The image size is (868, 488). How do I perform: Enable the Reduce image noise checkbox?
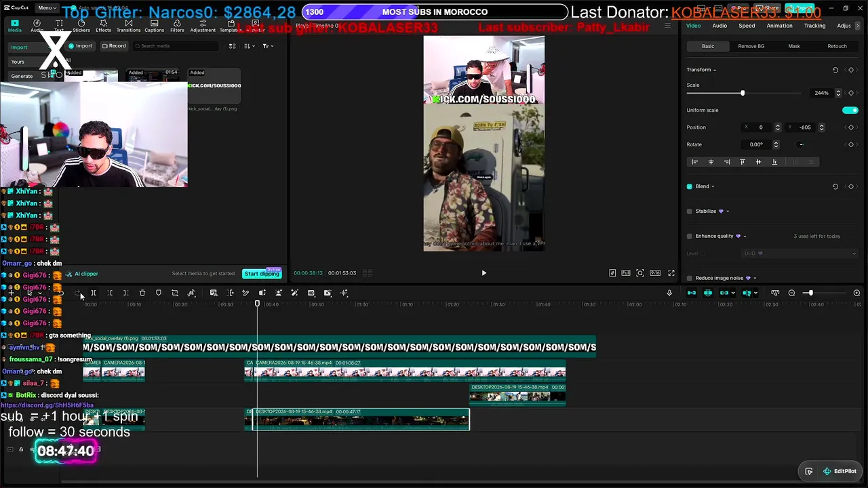(690, 278)
